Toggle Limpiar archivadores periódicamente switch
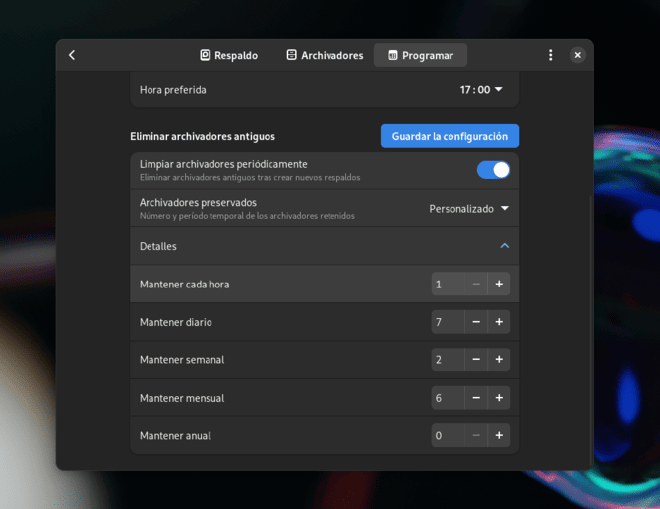The height and width of the screenshot is (509, 660). (x=493, y=170)
